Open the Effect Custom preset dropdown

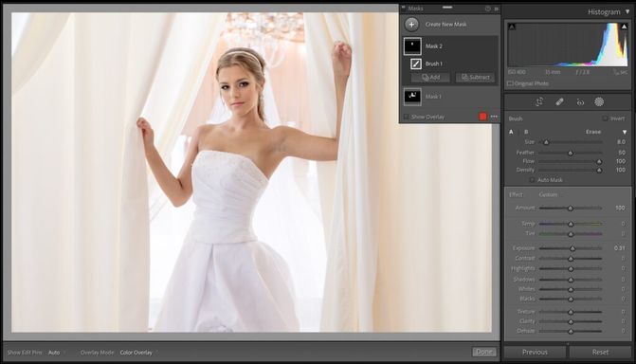pos(549,194)
